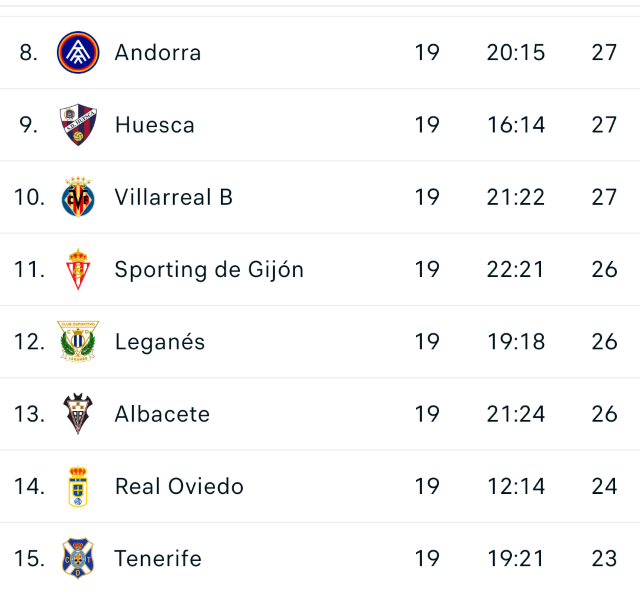This screenshot has width=640, height=593.
Task: Click the Sporting de Gijón crest
Action: click(78, 269)
